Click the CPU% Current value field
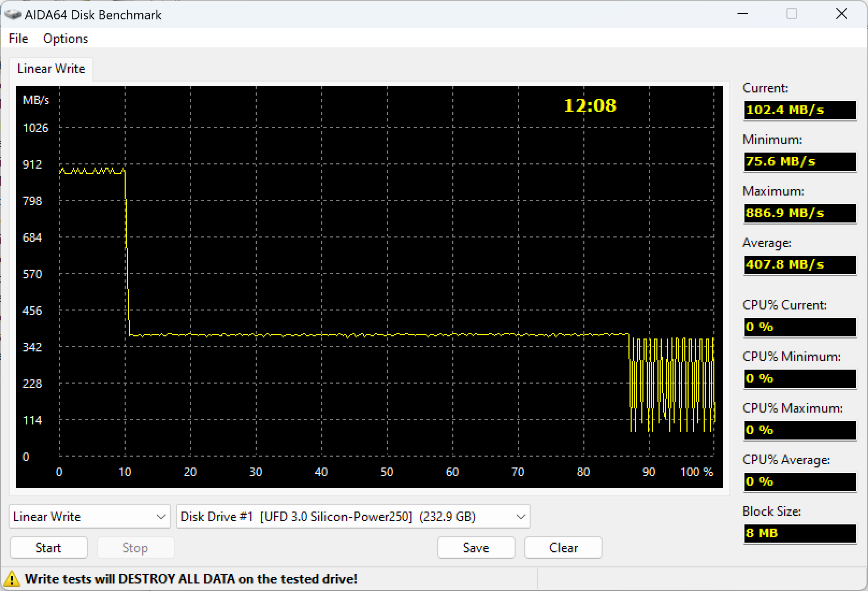This screenshot has width=868, height=591. pyautogui.click(x=800, y=327)
